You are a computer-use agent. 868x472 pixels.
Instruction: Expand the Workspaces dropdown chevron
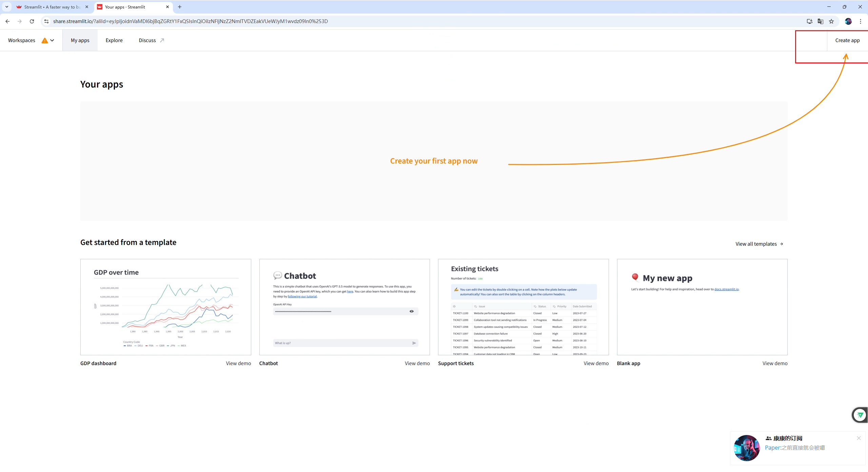(52, 40)
